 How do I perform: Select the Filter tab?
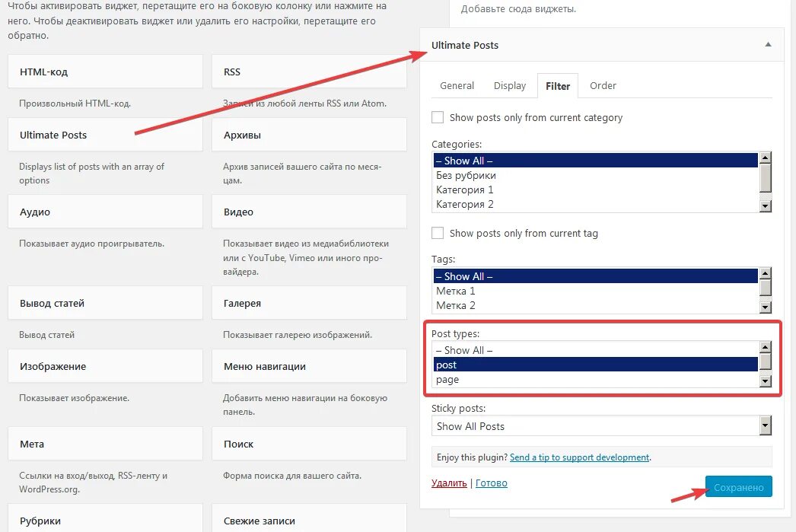pyautogui.click(x=557, y=86)
